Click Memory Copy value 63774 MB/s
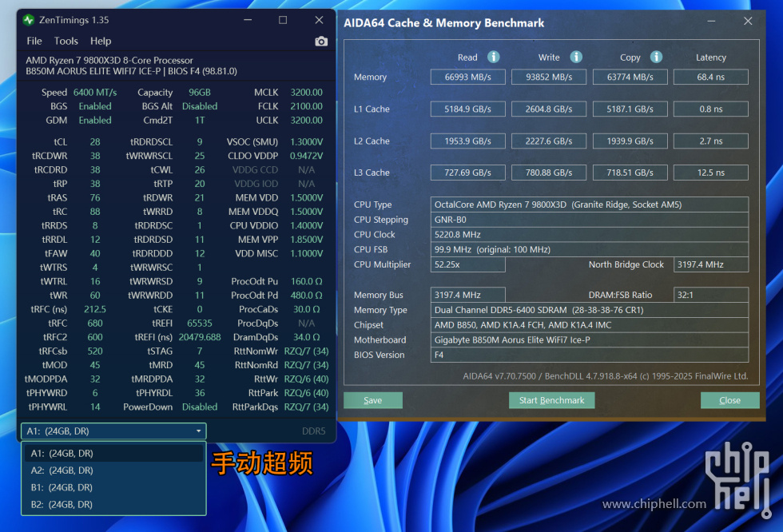This screenshot has width=783, height=532. tap(630, 77)
